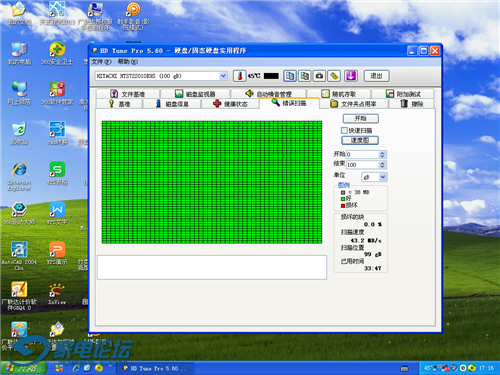Click the green scan block grid
The width and height of the screenshot is (500, 375).
point(212,182)
